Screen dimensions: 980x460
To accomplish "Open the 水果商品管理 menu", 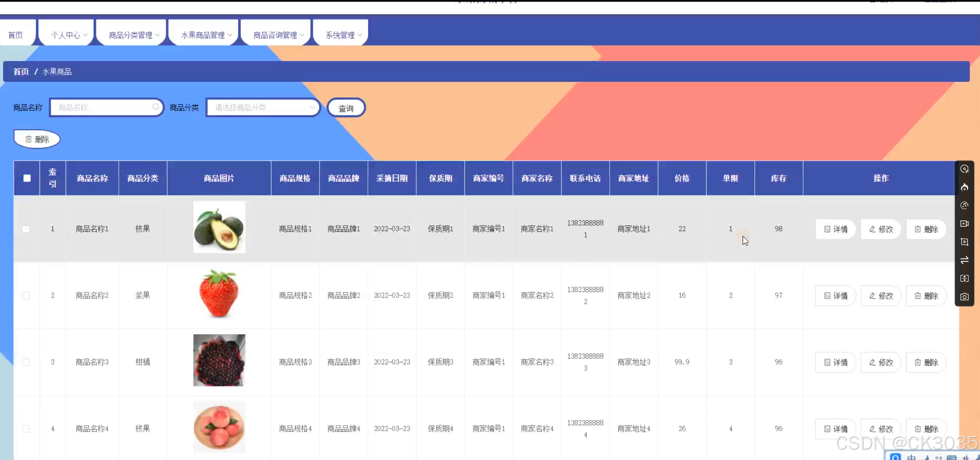I will coord(206,35).
